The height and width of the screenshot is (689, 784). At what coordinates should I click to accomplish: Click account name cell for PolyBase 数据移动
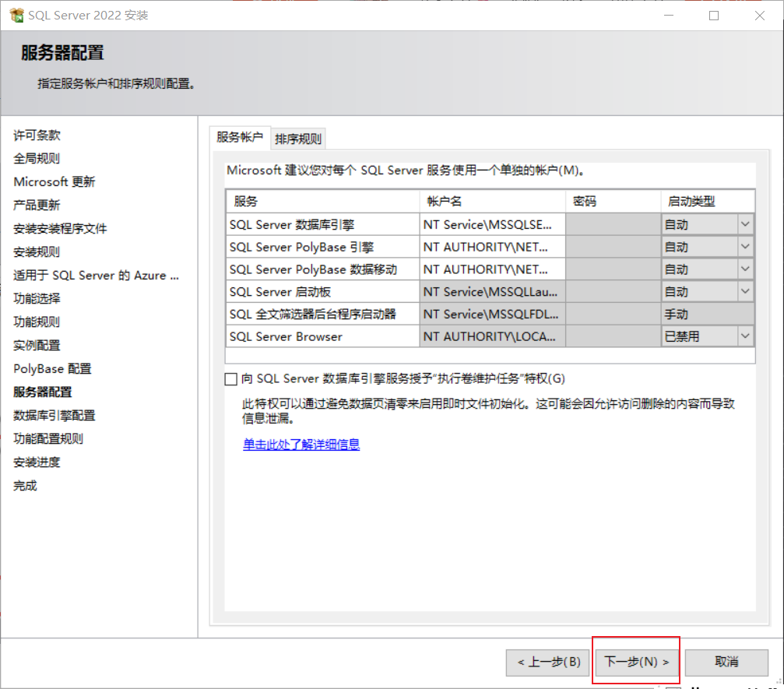[493, 269]
